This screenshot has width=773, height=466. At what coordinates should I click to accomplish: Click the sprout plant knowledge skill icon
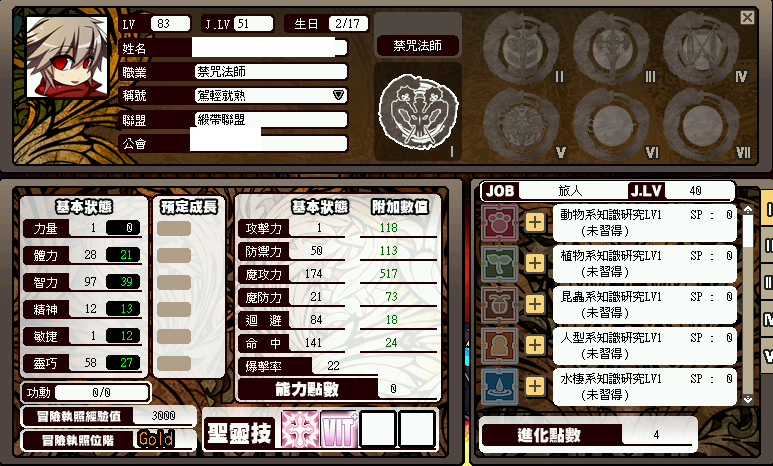coord(499,263)
